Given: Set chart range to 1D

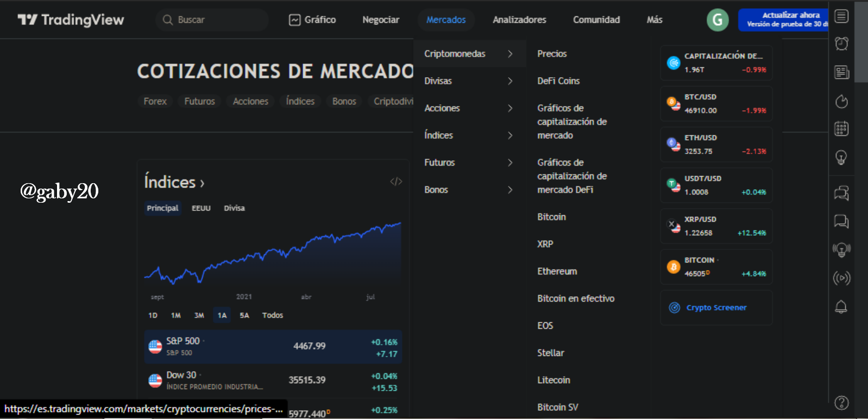Looking at the screenshot, I should tap(153, 315).
